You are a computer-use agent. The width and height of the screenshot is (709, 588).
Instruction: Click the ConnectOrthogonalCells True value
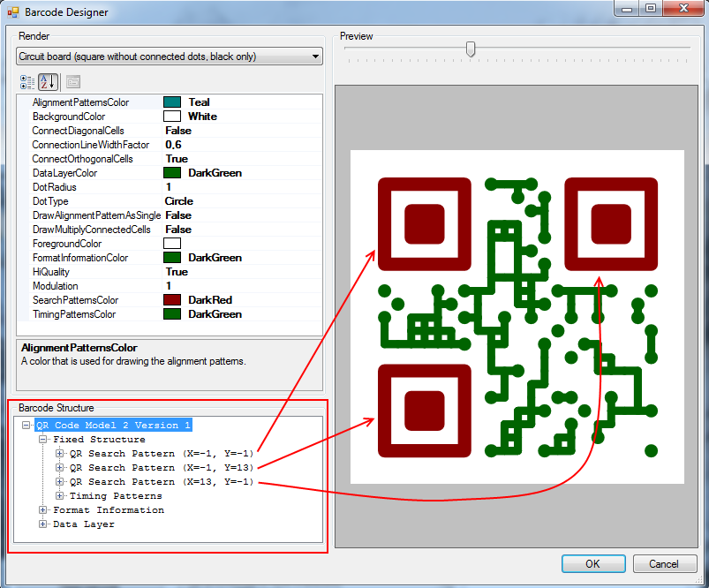pyautogui.click(x=177, y=159)
